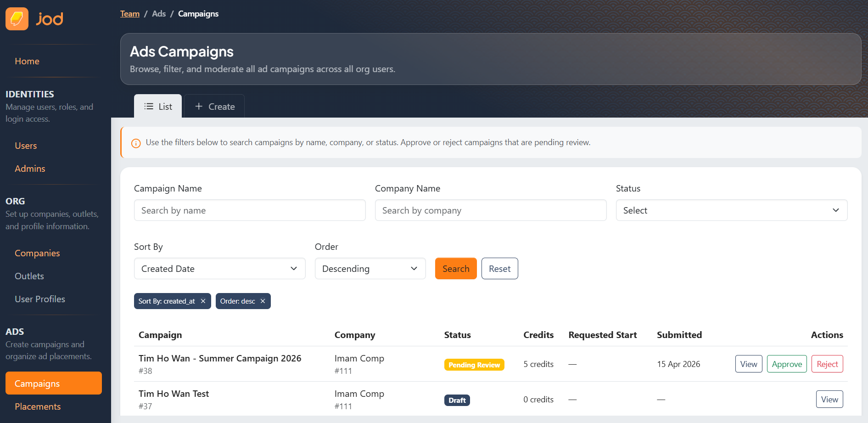Reject the Summer Campaign 2026
Viewport: 868px width, 423px height.
(x=827, y=364)
